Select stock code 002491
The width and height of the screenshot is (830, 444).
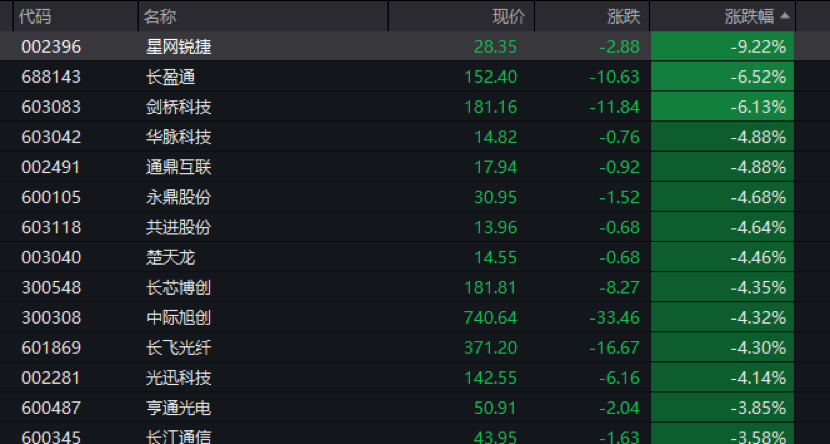click(51, 167)
